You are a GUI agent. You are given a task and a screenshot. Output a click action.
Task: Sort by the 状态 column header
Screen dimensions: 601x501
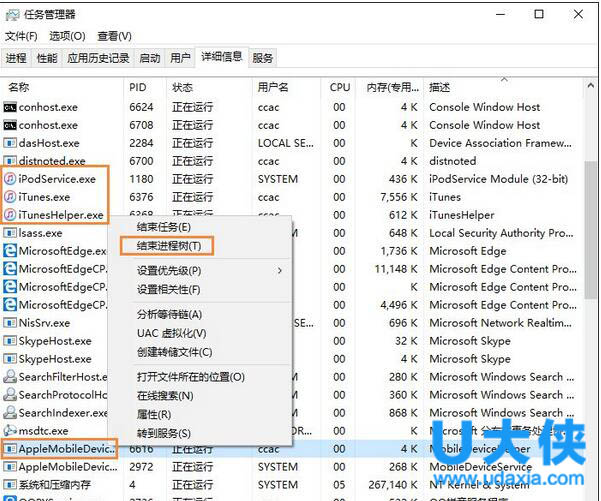tap(182, 88)
